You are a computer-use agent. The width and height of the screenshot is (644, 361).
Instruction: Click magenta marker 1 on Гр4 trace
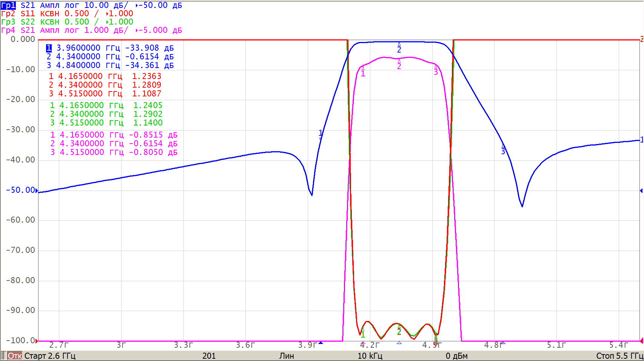363,72
